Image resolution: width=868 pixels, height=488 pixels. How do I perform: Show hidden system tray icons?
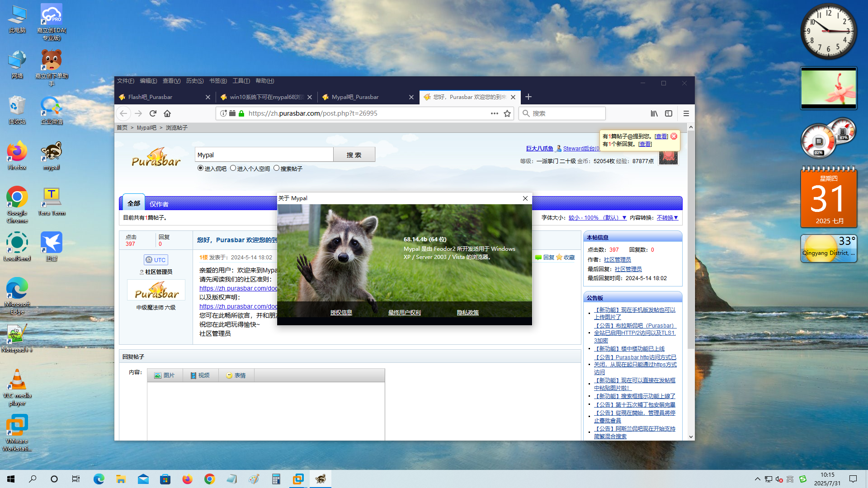click(757, 479)
